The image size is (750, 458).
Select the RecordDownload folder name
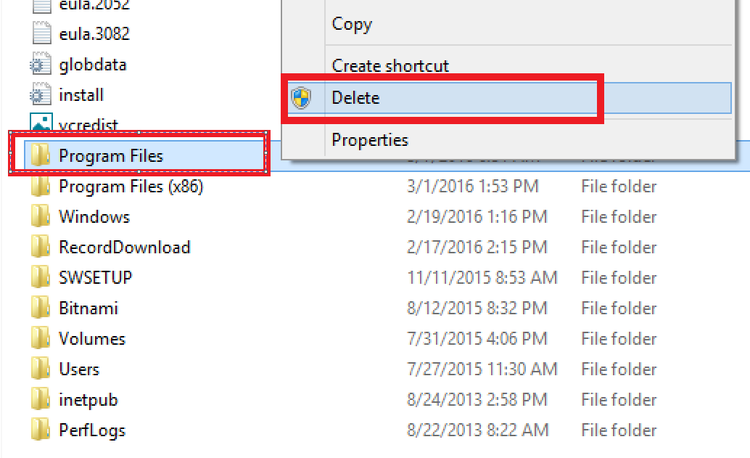124,247
